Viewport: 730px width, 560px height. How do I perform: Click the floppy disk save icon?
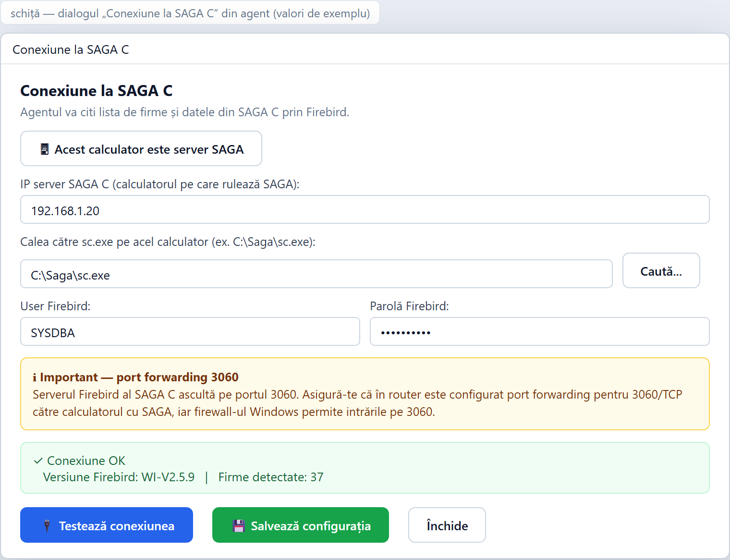coord(239,526)
